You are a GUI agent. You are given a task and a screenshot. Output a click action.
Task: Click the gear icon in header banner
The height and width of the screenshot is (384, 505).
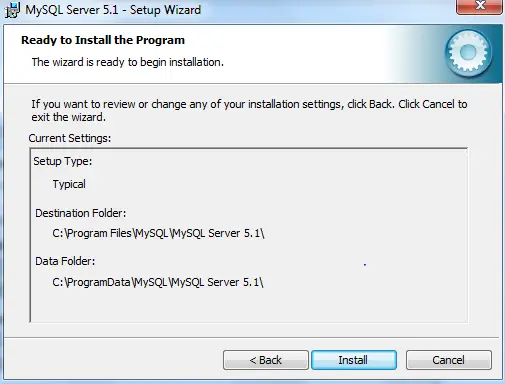tap(468, 53)
